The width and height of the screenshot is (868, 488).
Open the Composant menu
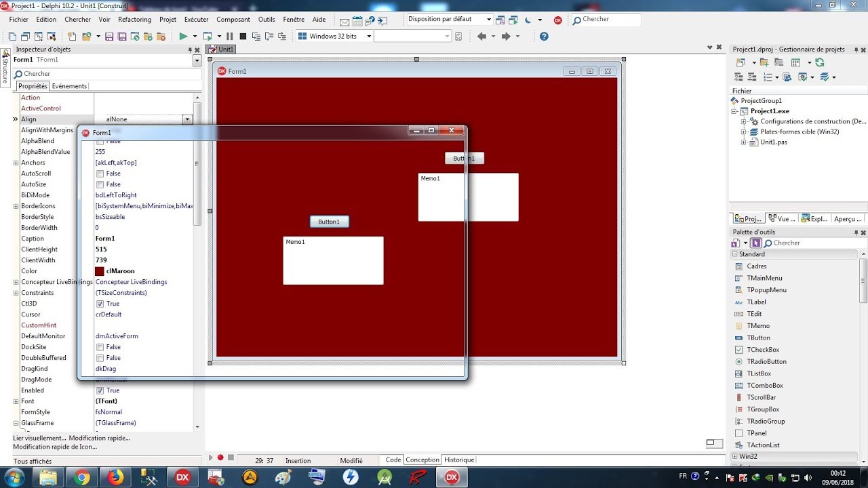(233, 20)
